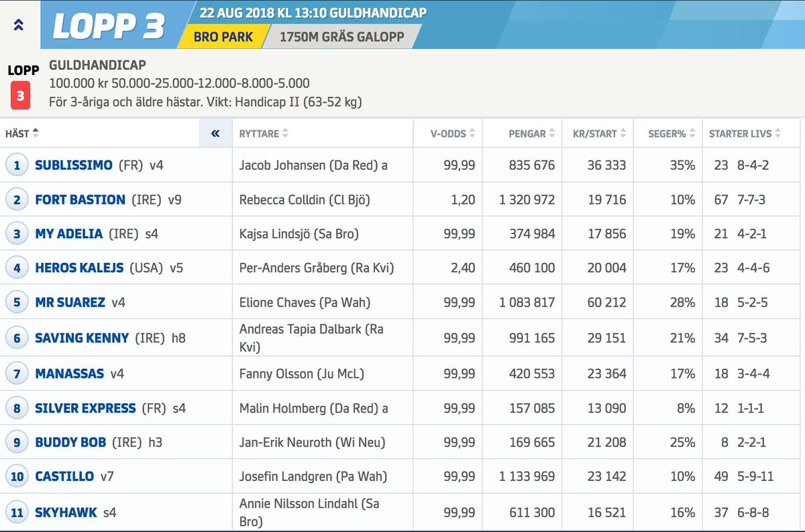
Task: Open horse MR SUAREZ details
Action: (x=70, y=303)
